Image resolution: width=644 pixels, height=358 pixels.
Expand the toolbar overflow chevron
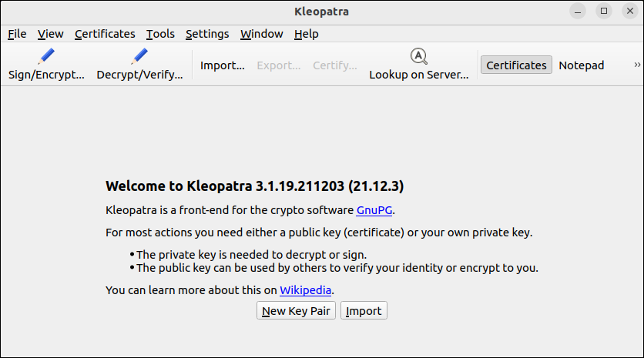[637, 65]
